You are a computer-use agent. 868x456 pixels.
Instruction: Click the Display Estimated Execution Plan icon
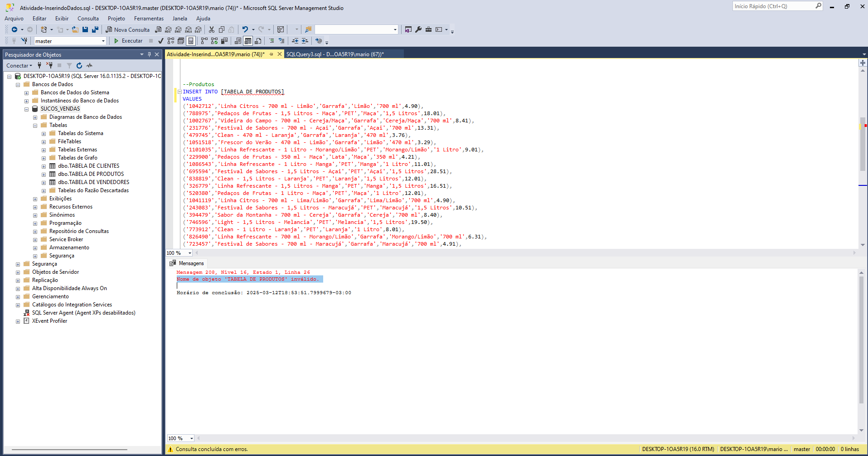pos(171,41)
